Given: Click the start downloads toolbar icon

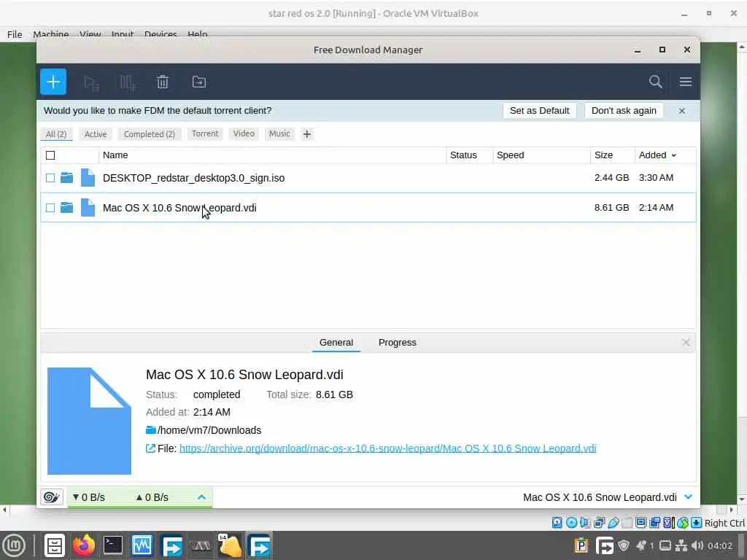Looking at the screenshot, I should 90,82.
